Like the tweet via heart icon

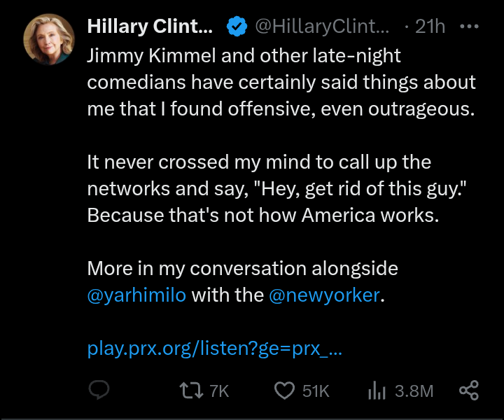click(283, 391)
